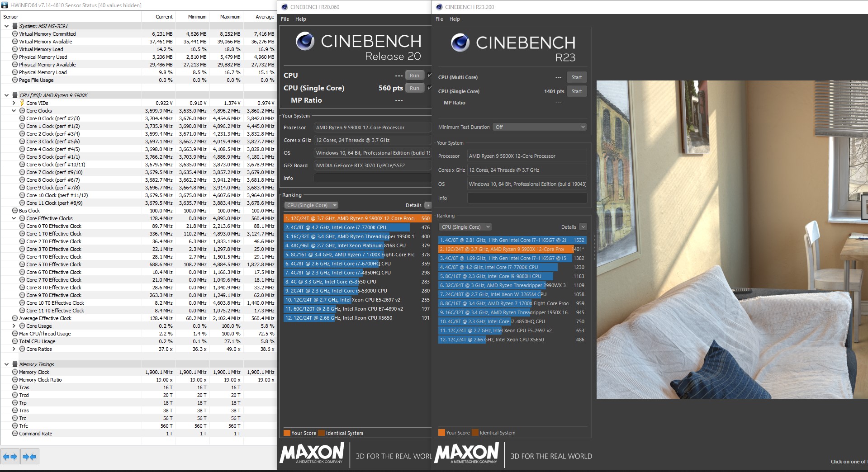Viewport: 868px width, 472px height.
Task: Click the rendered room image in Cinebench R23
Action: 732,240
